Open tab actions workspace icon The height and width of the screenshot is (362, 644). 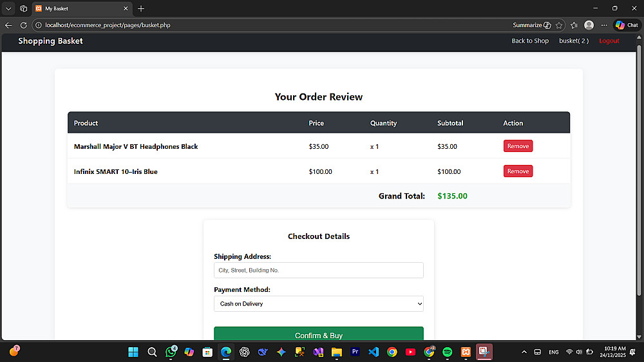click(23, 8)
